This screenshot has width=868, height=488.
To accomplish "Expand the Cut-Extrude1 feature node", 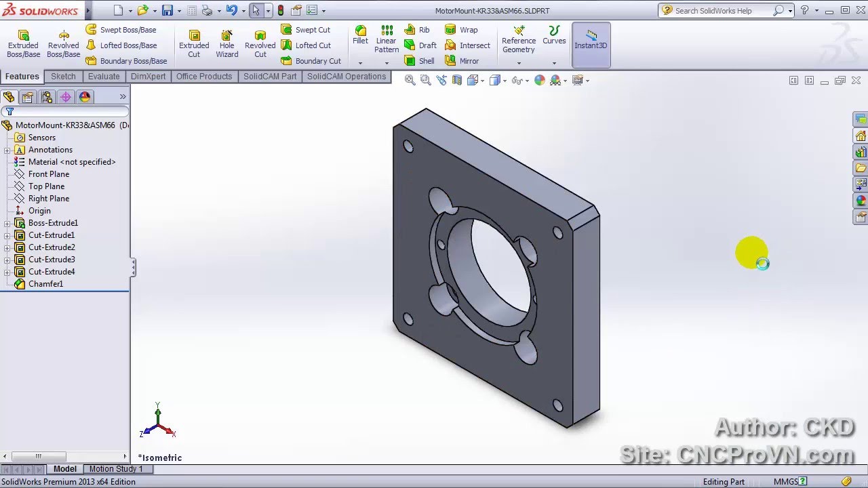I will 7,235.
